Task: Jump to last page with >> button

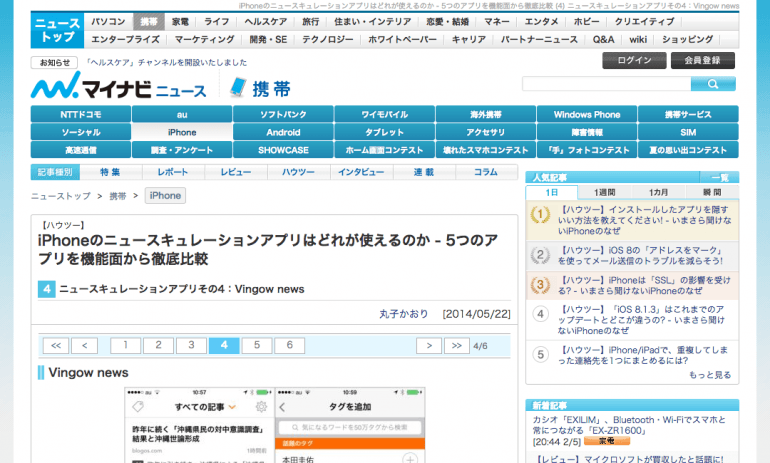Action: click(x=457, y=346)
